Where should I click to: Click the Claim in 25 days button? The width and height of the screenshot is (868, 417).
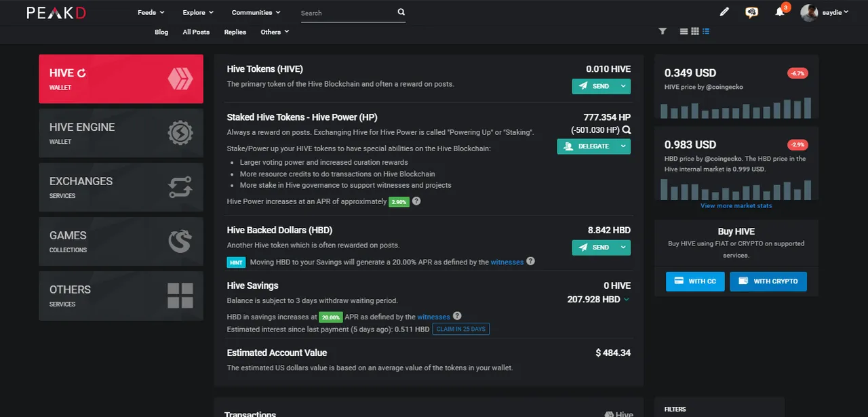point(461,329)
